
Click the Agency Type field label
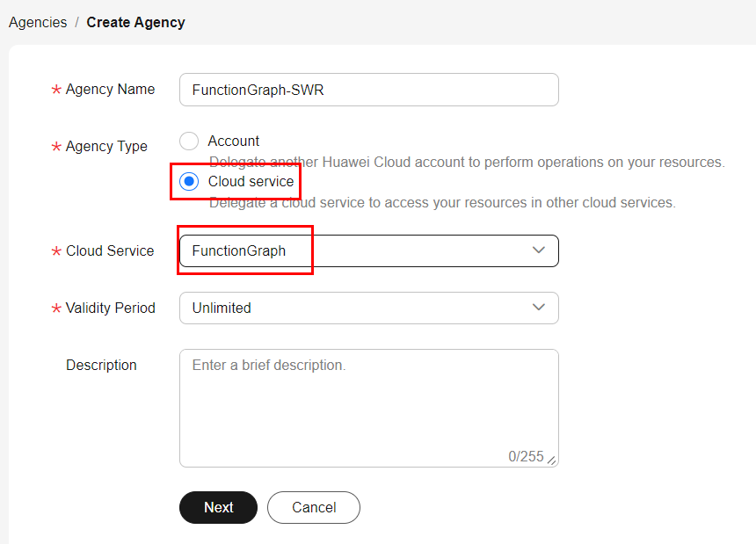[106, 147]
